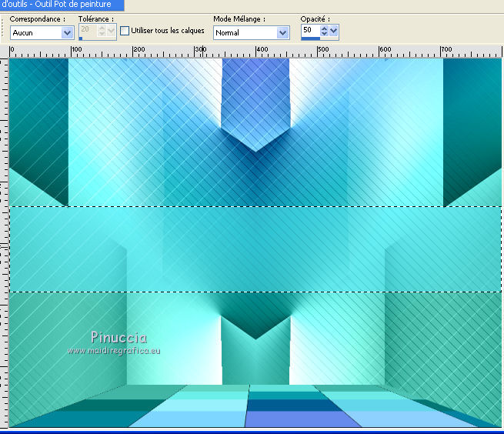Open the Mode Mélange dropdown showing Normal
504x434 pixels.
[x=252, y=33]
